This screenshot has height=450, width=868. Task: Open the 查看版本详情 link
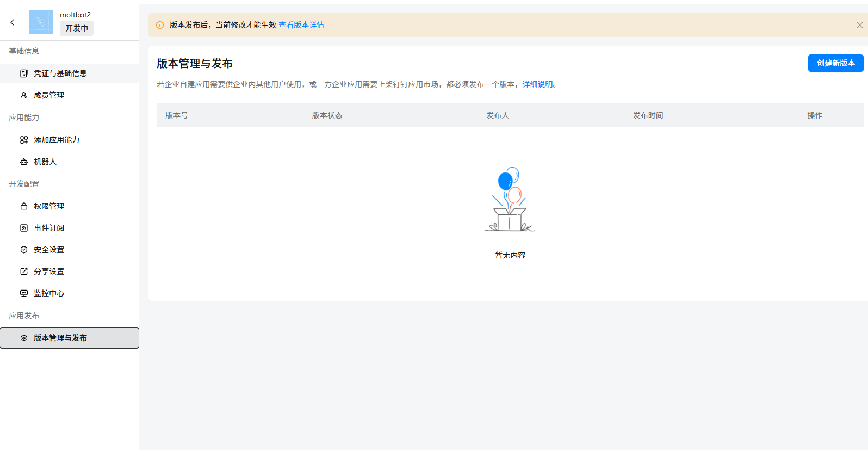pyautogui.click(x=301, y=25)
